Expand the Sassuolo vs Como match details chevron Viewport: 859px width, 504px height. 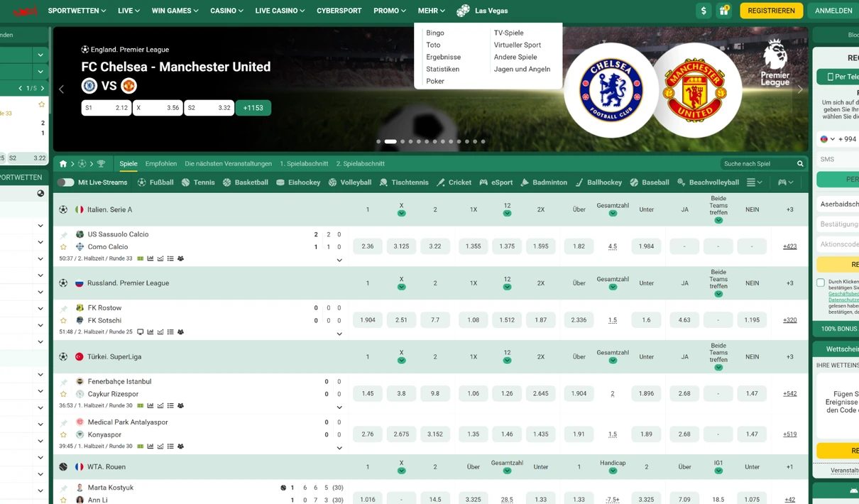point(339,260)
